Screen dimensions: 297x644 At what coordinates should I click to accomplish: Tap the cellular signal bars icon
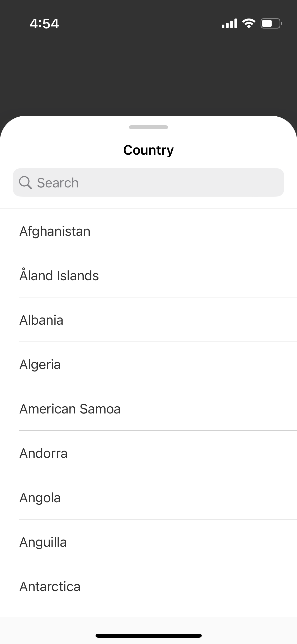pyautogui.click(x=229, y=24)
